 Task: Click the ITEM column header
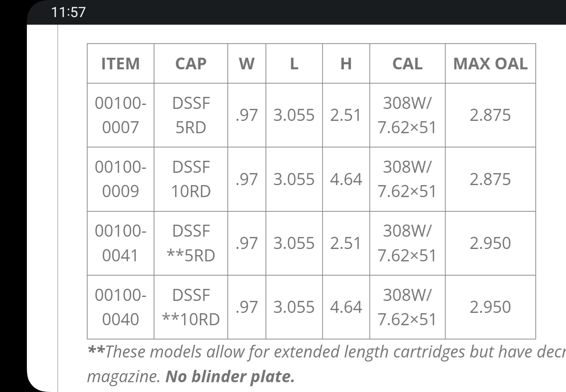click(x=121, y=64)
